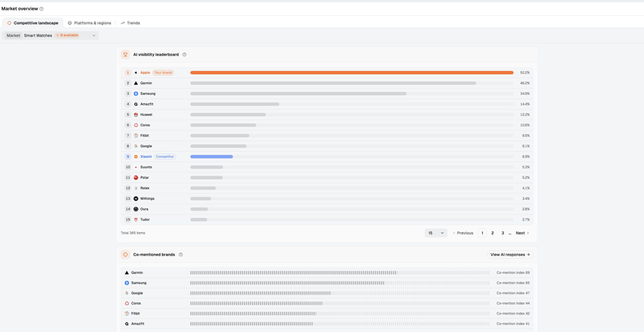The image size is (644, 332).
Task: Click the Coros logo in leaderboard row 6
Action: coord(136,126)
